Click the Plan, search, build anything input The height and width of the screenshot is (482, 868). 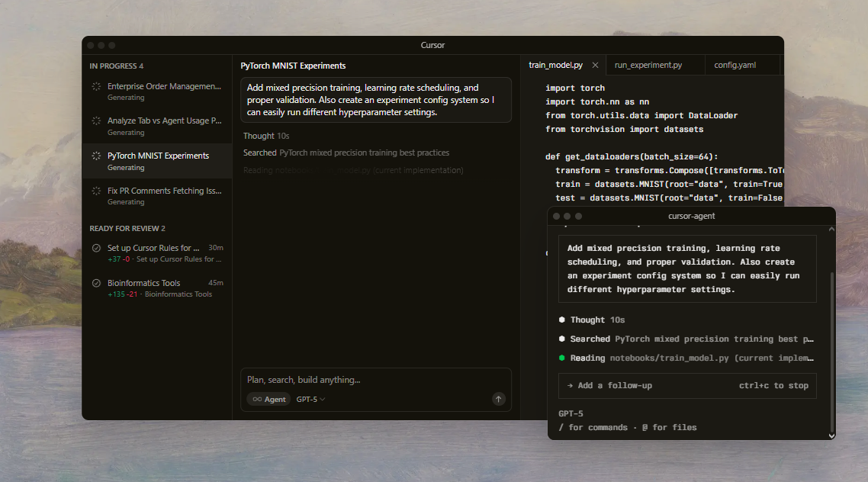click(366, 380)
